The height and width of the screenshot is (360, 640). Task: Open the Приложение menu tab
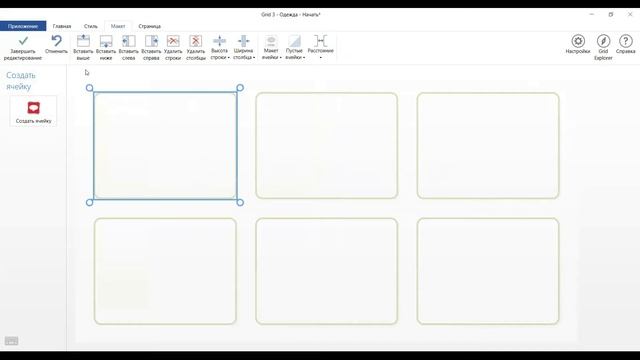point(23,26)
